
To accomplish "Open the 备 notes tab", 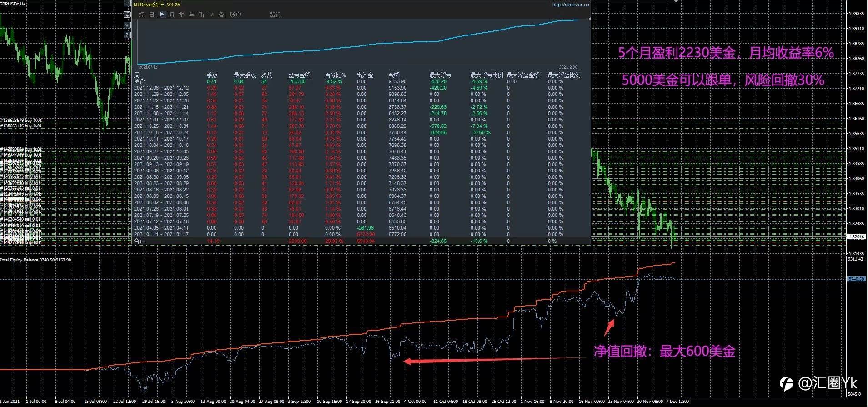I will [222, 15].
